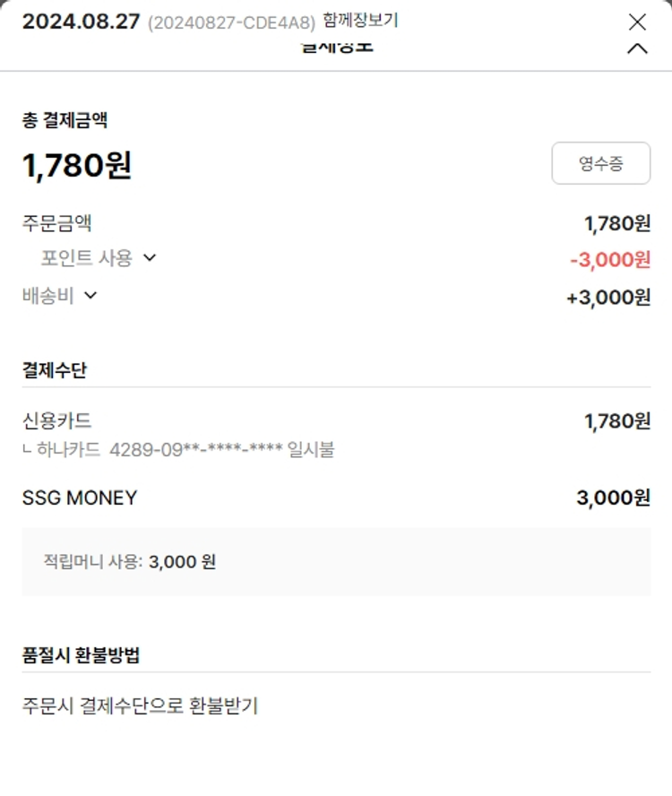Image resolution: width=672 pixels, height=796 pixels.
Task: Click the +3,000원 shipping fee amount
Action: tap(608, 298)
